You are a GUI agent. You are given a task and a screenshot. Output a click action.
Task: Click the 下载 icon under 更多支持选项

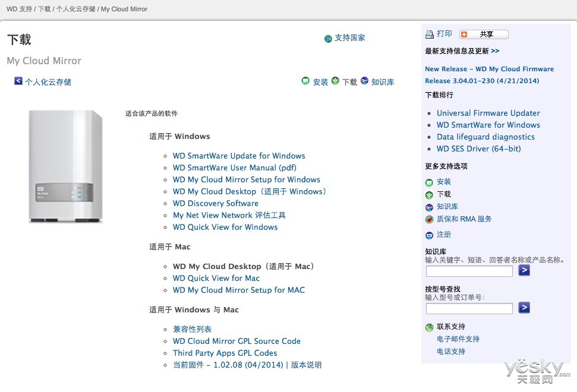point(429,195)
